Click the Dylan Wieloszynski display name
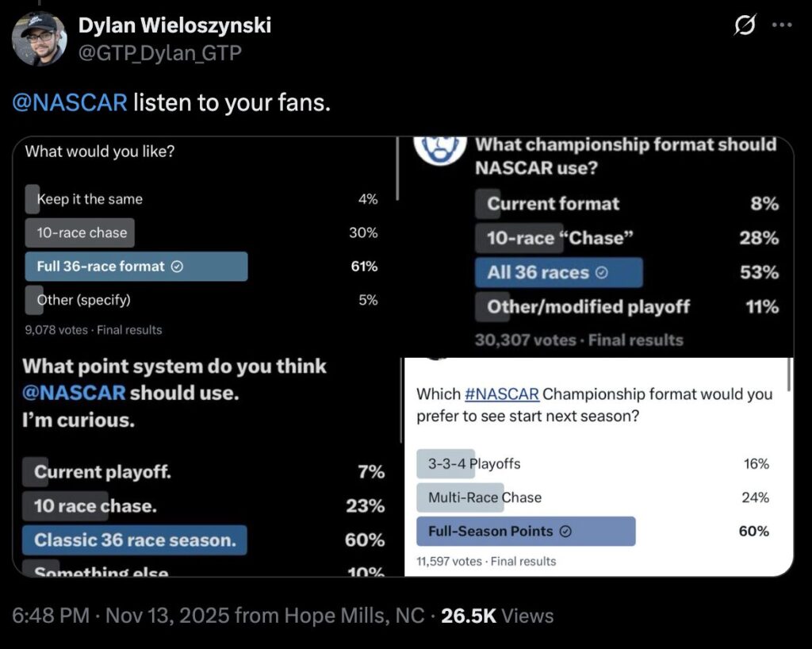Image resolution: width=812 pixels, height=649 pixels. (x=174, y=25)
